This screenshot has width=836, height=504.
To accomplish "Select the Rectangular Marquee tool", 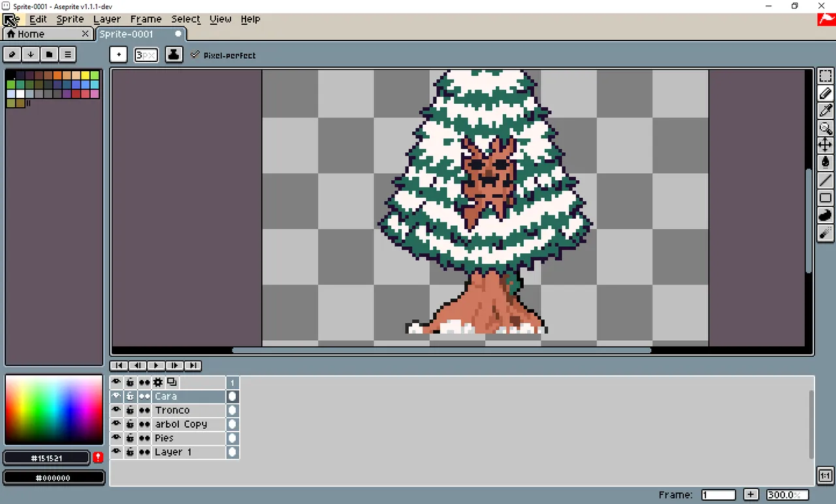I will (826, 76).
